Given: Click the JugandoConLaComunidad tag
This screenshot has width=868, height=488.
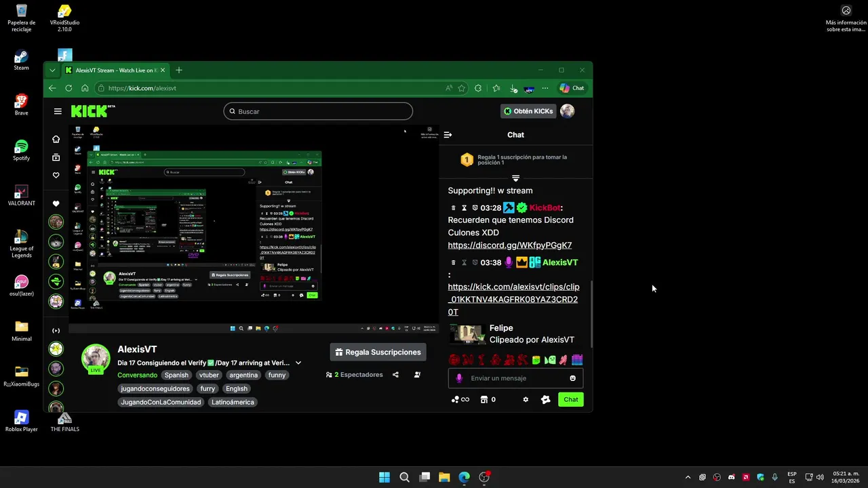Looking at the screenshot, I should (x=161, y=402).
